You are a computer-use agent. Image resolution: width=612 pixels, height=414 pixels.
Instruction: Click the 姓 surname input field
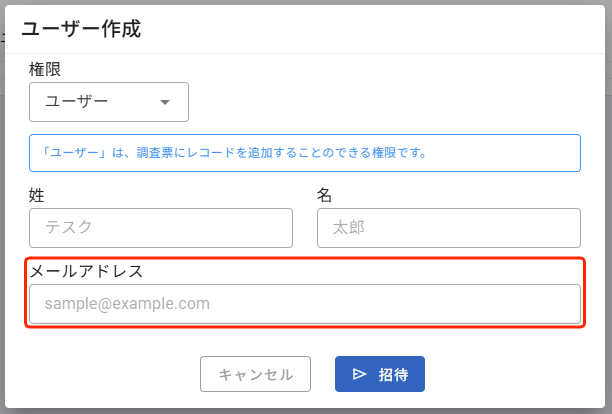[x=161, y=228]
